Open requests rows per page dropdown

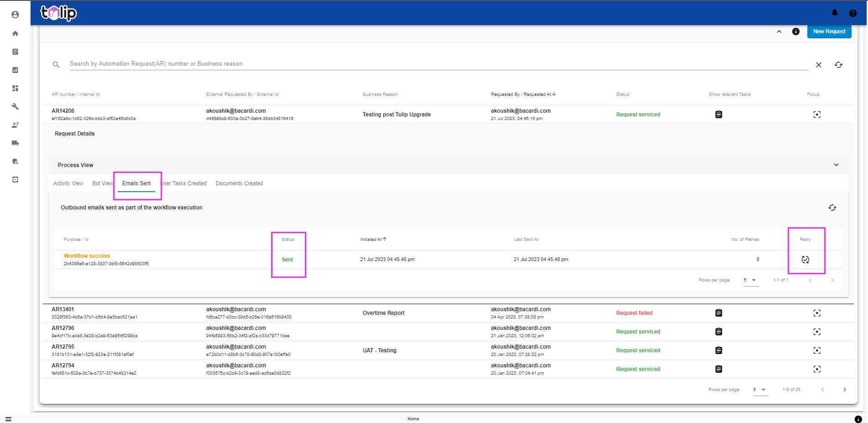[x=760, y=390]
